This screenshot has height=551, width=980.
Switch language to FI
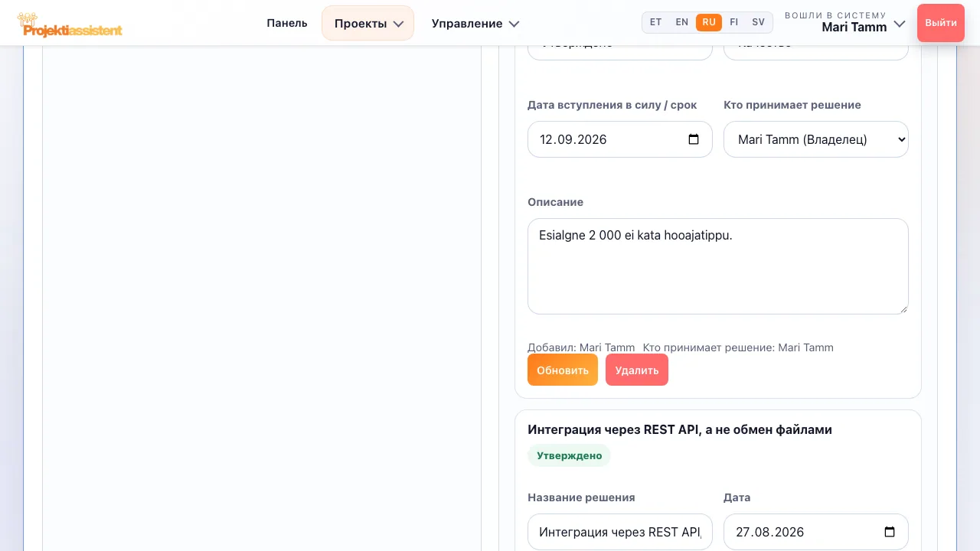click(x=734, y=22)
